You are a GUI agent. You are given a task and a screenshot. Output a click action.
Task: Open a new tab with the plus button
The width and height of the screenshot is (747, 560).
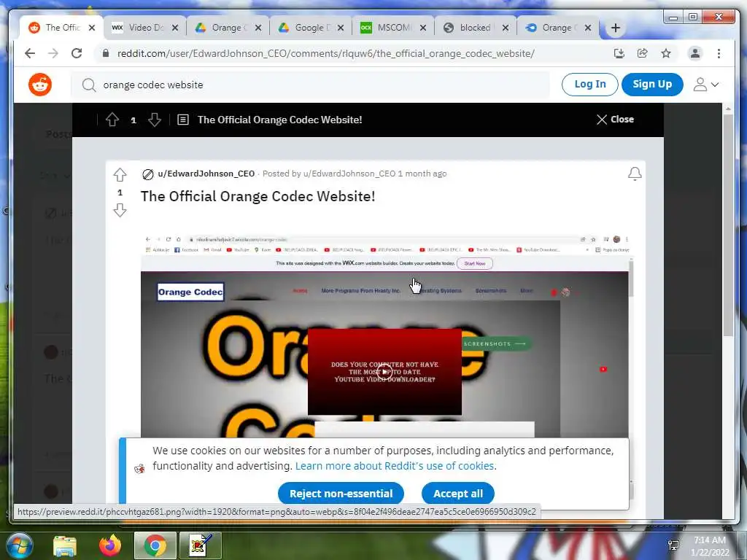[x=616, y=28]
